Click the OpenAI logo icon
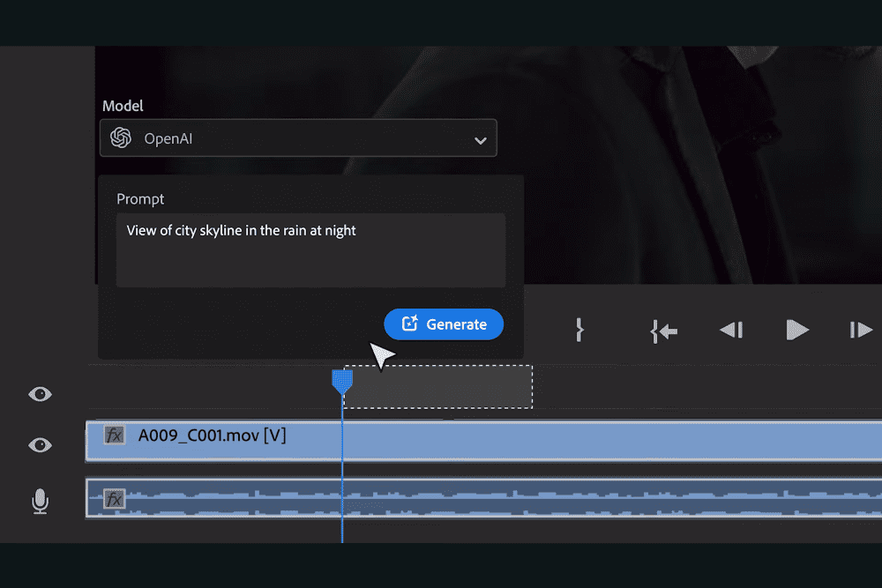Screen dimensions: 882x588 [x=120, y=138]
